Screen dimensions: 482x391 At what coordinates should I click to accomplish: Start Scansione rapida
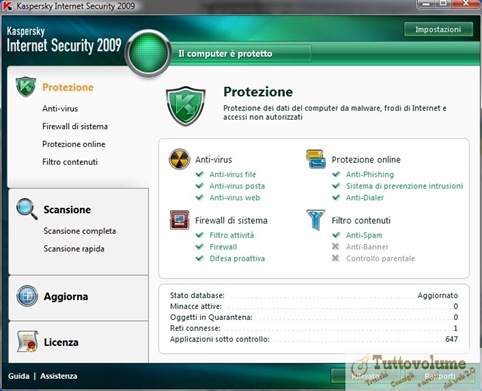point(74,249)
